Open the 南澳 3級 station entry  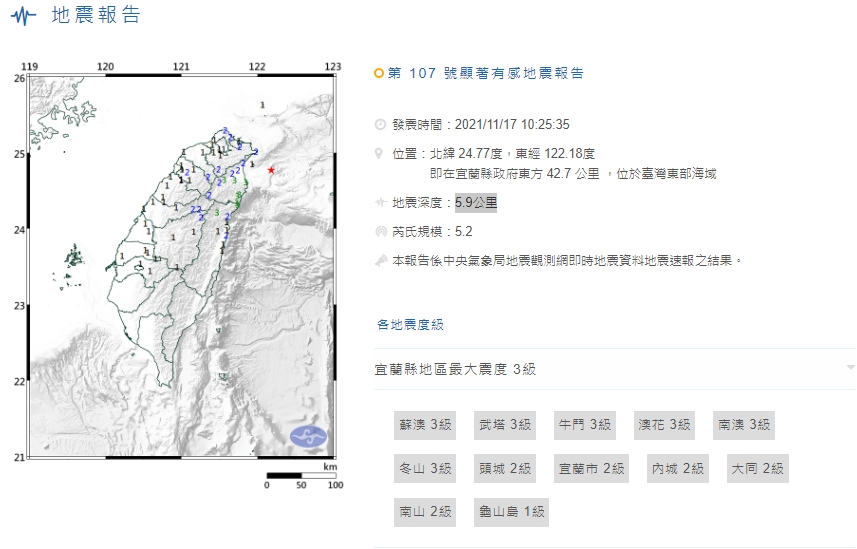(744, 425)
